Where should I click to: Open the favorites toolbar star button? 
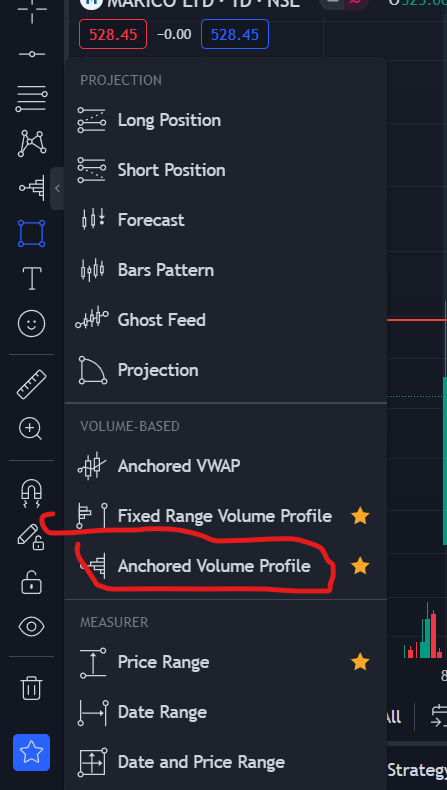[x=32, y=752]
